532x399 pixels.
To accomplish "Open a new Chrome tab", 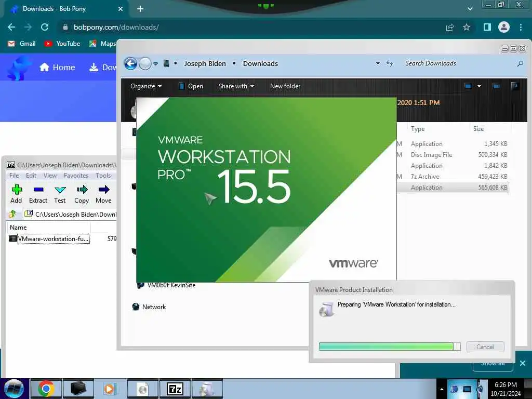I will 140,9.
